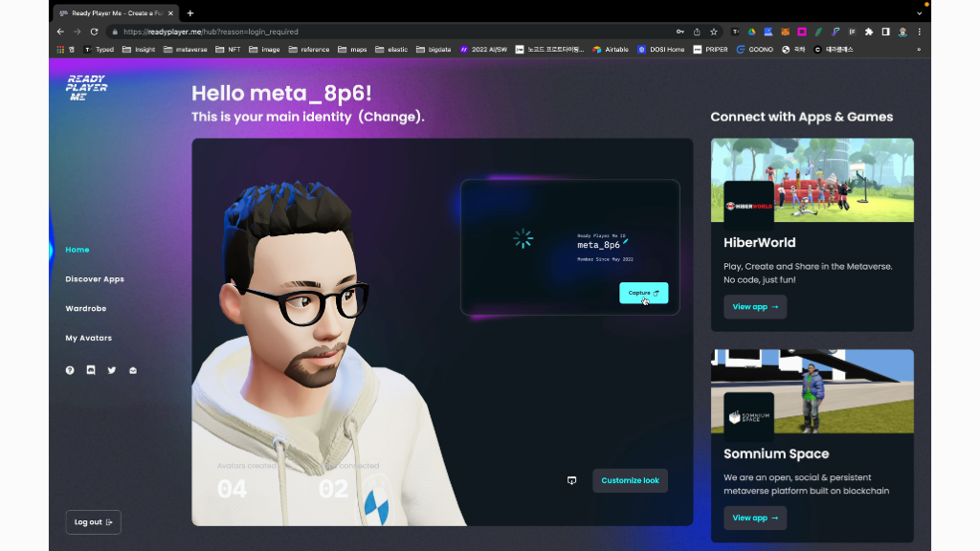The height and width of the screenshot is (551, 980).
Task: Click the mail envelope icon in sidebar
Action: tap(133, 370)
